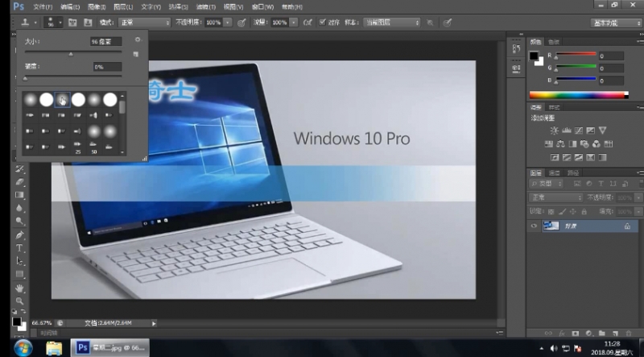Swap foreground and background colors in toolbox
The width and height of the screenshot is (644, 357).
pos(23,311)
